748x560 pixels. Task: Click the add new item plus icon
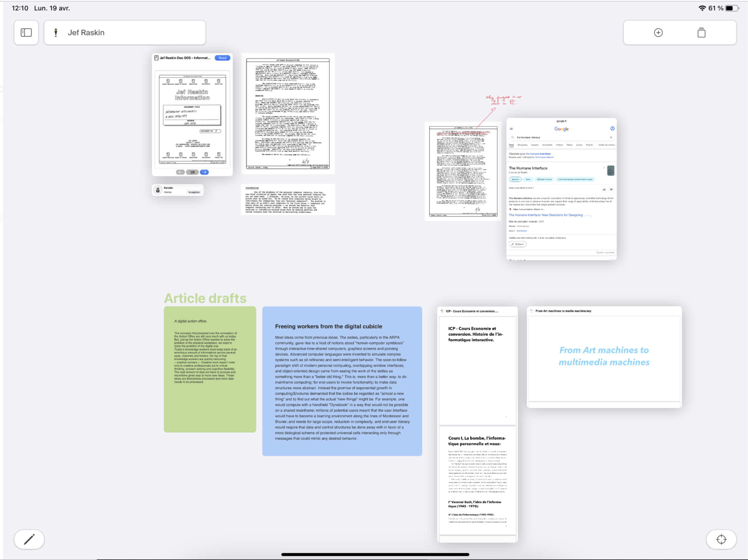point(658,33)
